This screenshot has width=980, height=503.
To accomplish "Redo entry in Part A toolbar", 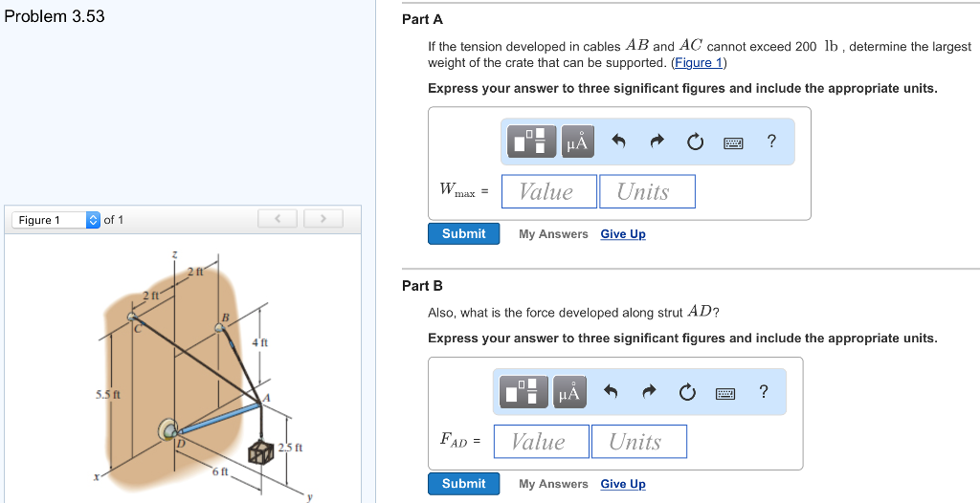I will (x=657, y=142).
